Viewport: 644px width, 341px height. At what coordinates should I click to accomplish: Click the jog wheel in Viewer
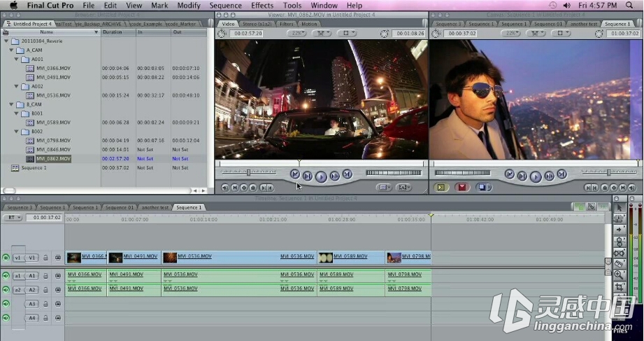[393, 173]
